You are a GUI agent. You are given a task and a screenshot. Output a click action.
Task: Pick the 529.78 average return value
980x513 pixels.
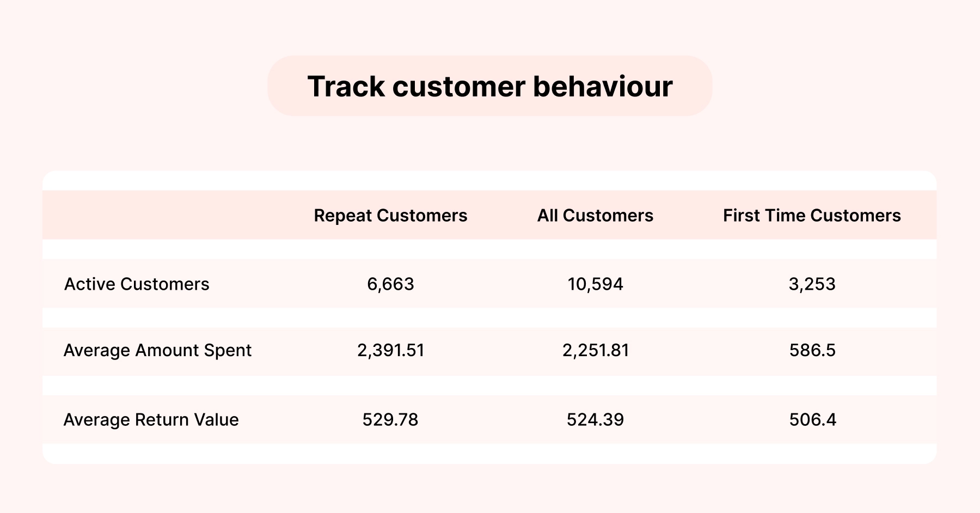pyautogui.click(x=390, y=420)
